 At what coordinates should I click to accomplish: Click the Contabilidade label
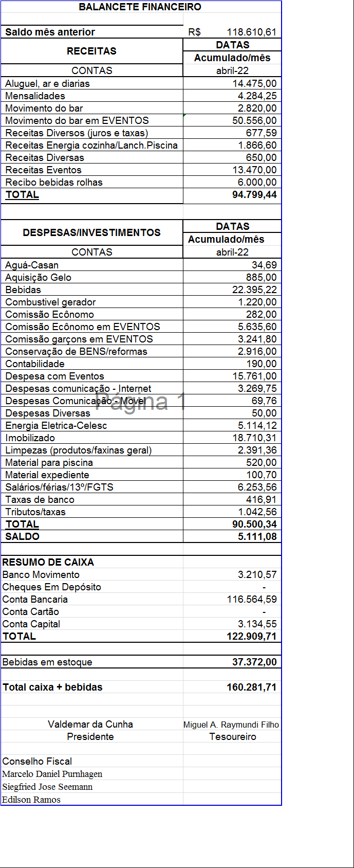pos(35,364)
